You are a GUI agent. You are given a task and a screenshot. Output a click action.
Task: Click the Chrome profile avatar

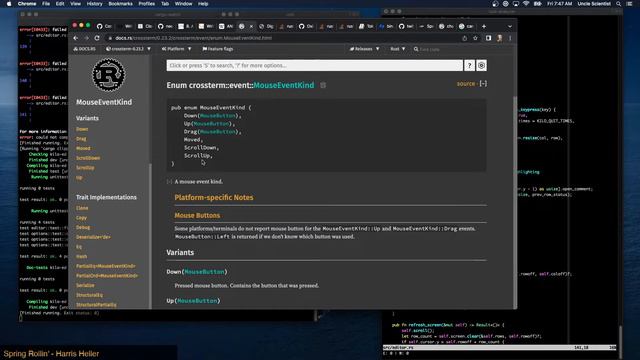[x=499, y=38]
